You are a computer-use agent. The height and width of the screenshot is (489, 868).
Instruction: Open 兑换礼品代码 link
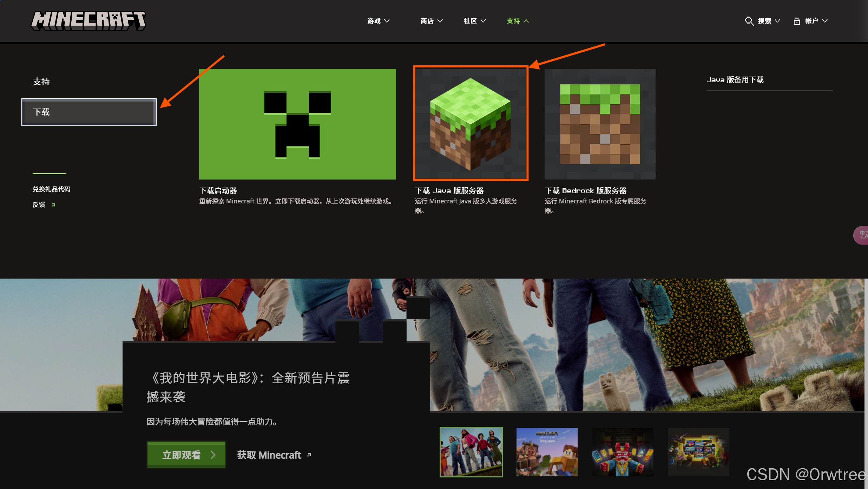point(51,189)
